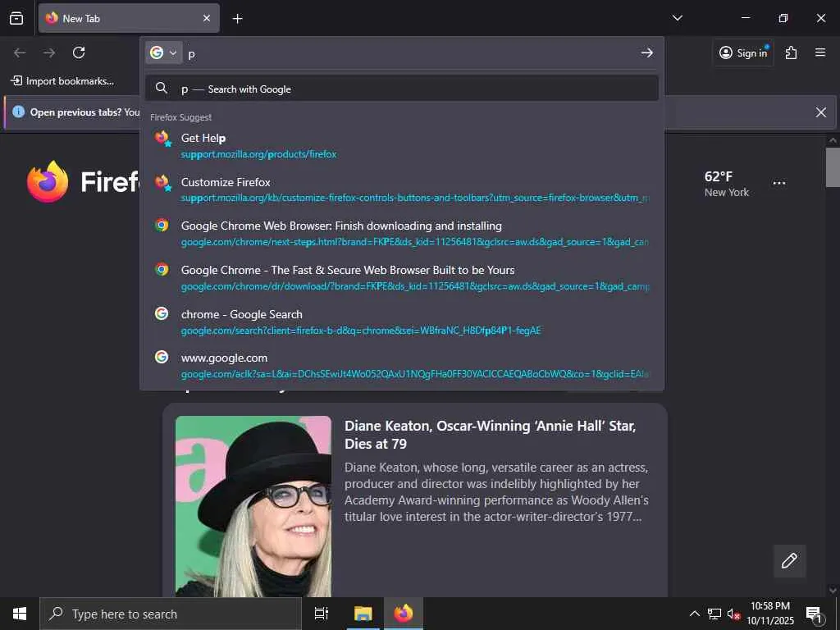The height and width of the screenshot is (630, 840).
Task: Click the forward navigation arrow
Action: pos(49,52)
